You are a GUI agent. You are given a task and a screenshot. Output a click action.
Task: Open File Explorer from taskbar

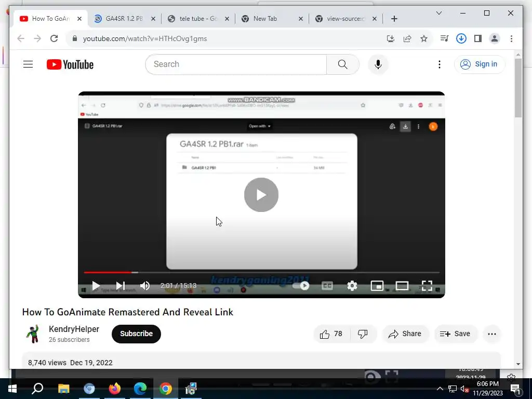click(x=63, y=389)
